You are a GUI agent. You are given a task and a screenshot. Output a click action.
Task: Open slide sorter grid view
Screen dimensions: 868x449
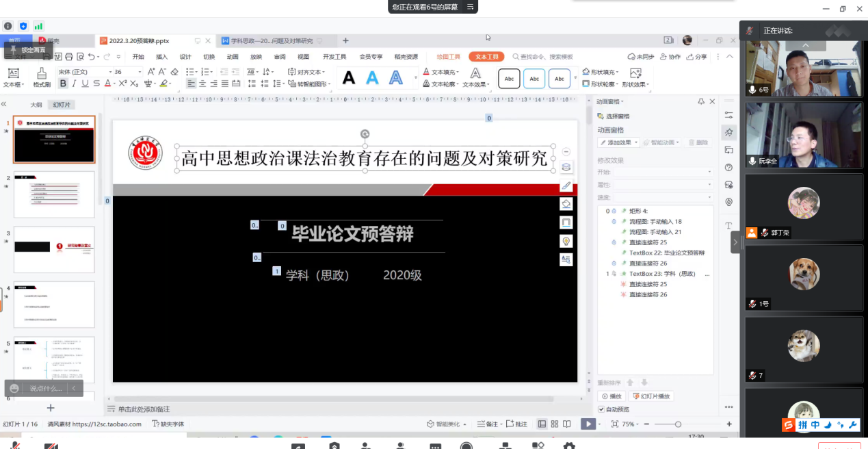tap(554, 424)
